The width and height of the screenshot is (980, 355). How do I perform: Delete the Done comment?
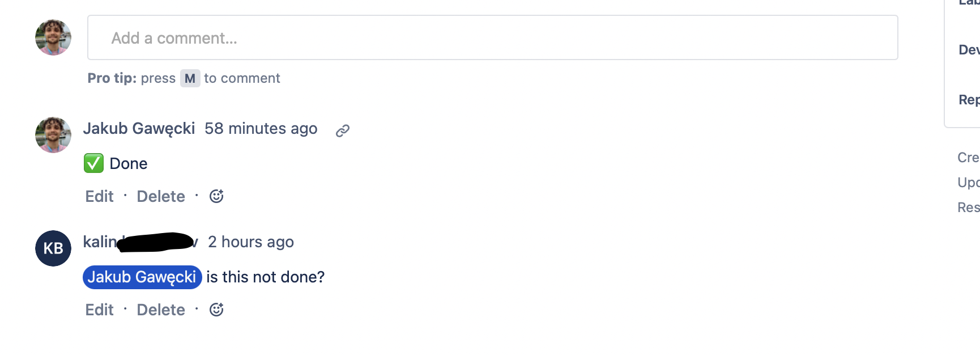click(161, 196)
